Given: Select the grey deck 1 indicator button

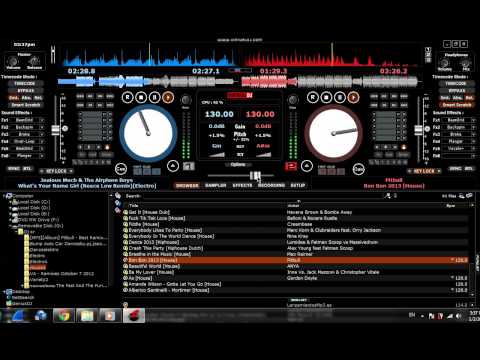Looking at the screenshot, I should (189, 166).
